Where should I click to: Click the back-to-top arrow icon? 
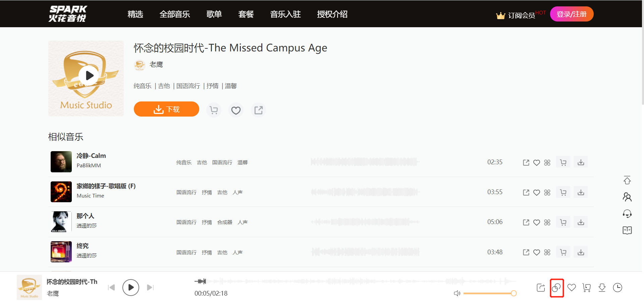coord(627,180)
